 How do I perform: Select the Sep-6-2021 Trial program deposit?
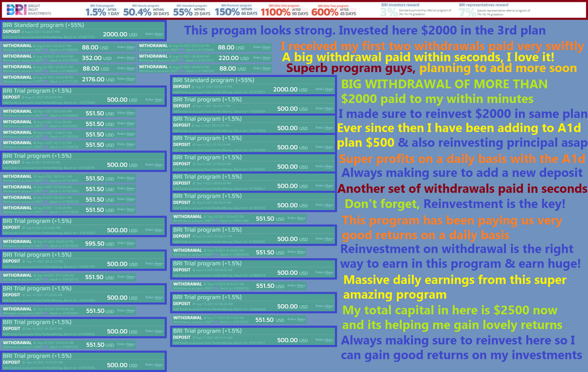(x=254, y=163)
